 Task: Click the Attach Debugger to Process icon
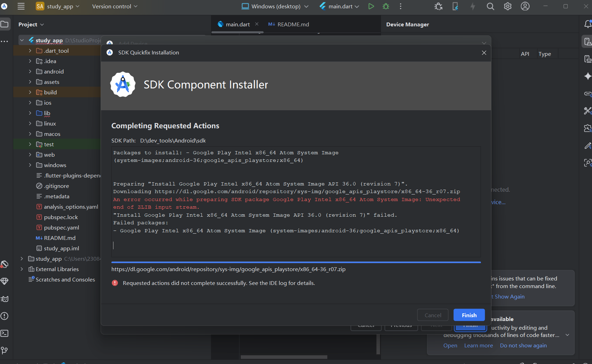[x=438, y=6]
